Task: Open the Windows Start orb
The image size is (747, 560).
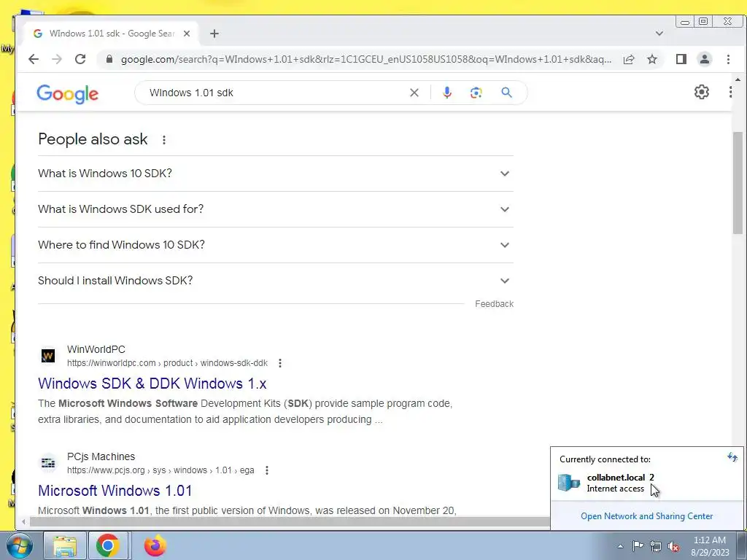Action: (x=20, y=545)
